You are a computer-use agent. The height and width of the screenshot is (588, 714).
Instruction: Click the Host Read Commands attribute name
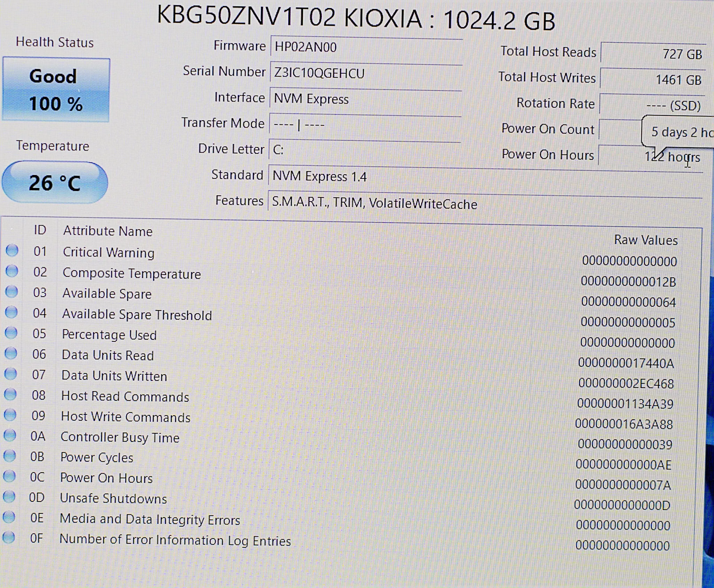coord(125,396)
